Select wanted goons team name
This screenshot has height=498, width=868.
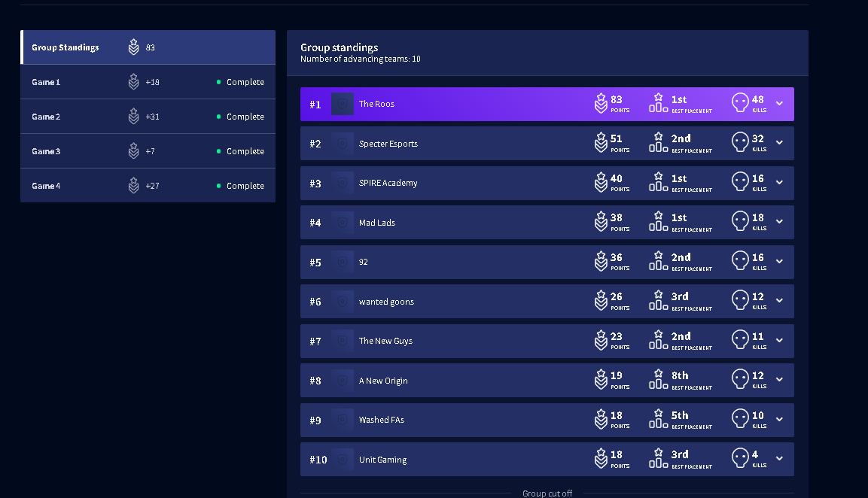click(386, 302)
